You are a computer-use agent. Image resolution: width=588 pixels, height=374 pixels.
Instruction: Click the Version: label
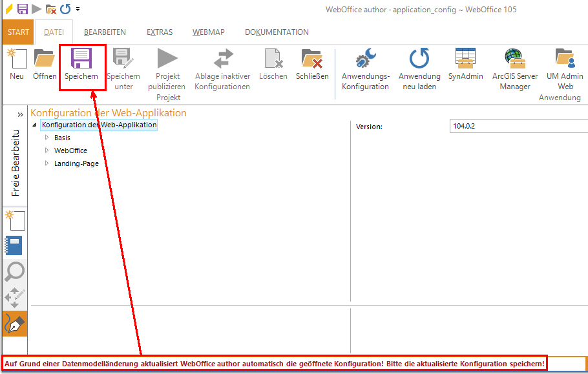click(x=369, y=127)
